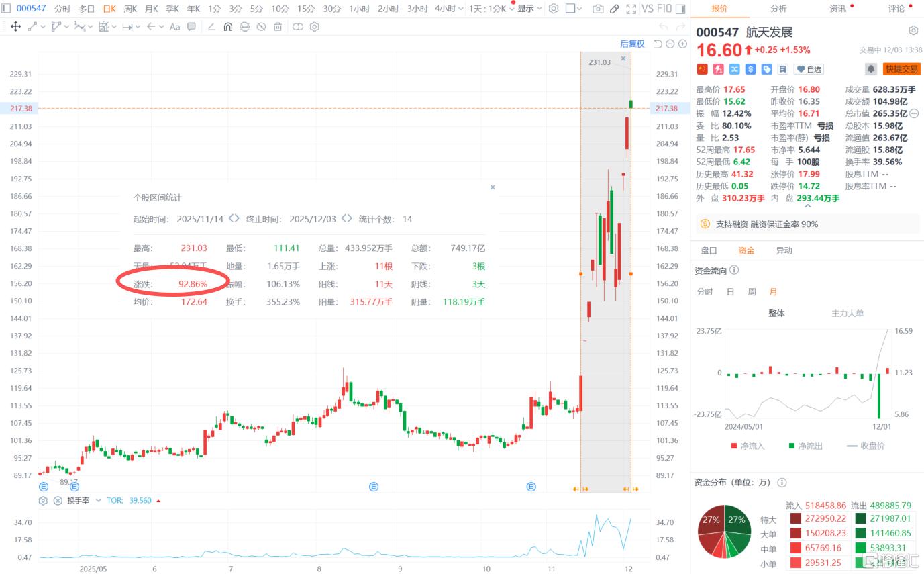Toggle the right sidebar panel icon
This screenshot has height=574, width=924.
point(680,9)
